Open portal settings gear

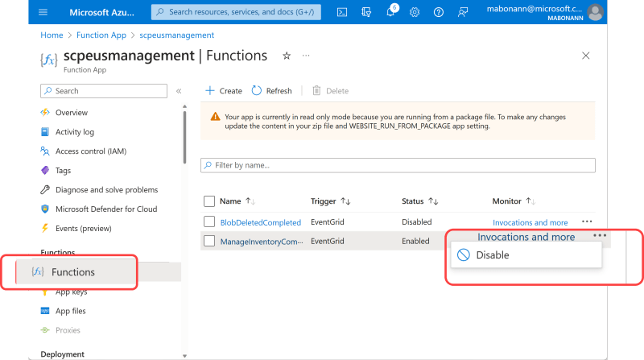click(x=415, y=12)
